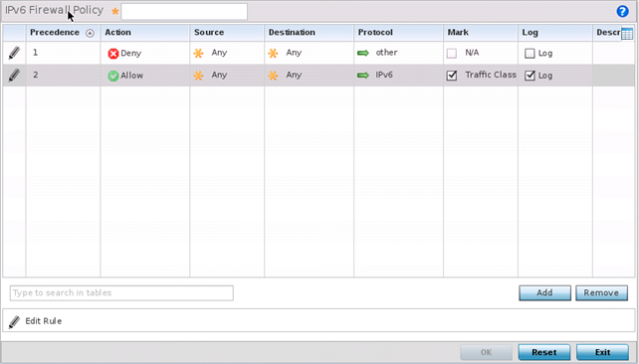The height and width of the screenshot is (364, 639).
Task: Open the help question mark icon
Action: [622, 11]
